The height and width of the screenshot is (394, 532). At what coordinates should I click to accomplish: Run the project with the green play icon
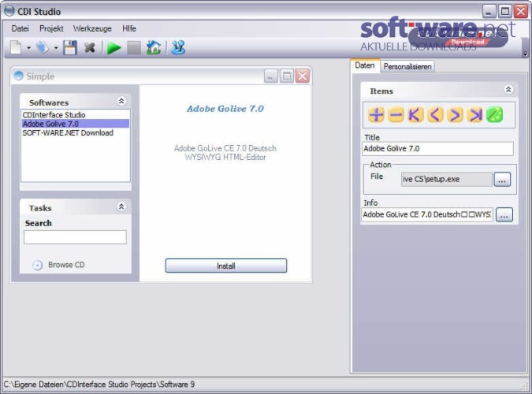coord(113,48)
